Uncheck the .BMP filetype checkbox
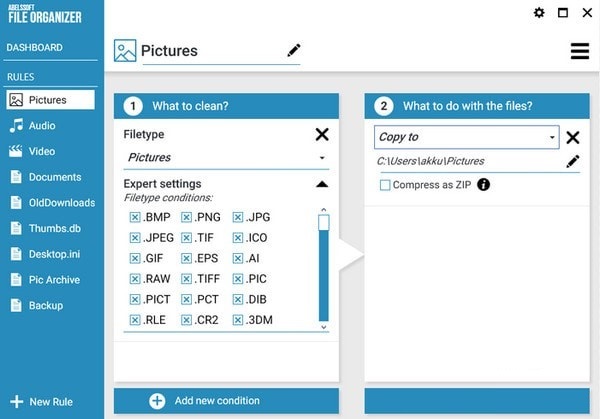 click(135, 217)
